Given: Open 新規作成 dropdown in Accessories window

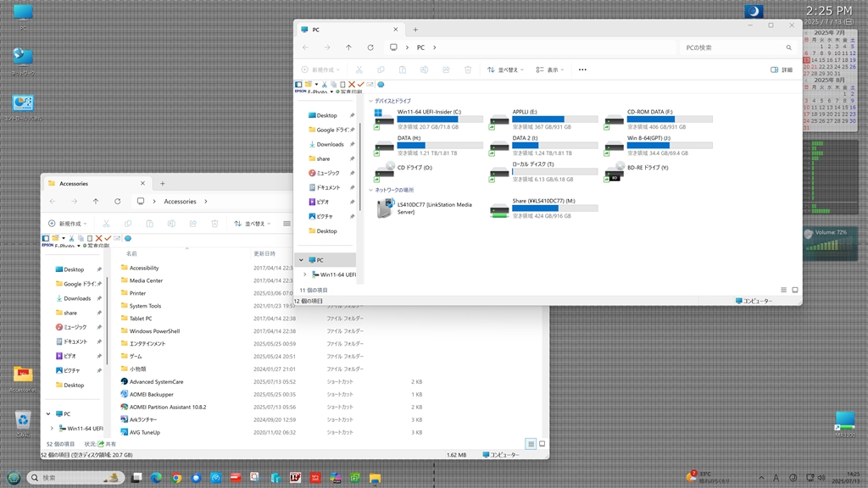Looking at the screenshot, I should (x=68, y=224).
